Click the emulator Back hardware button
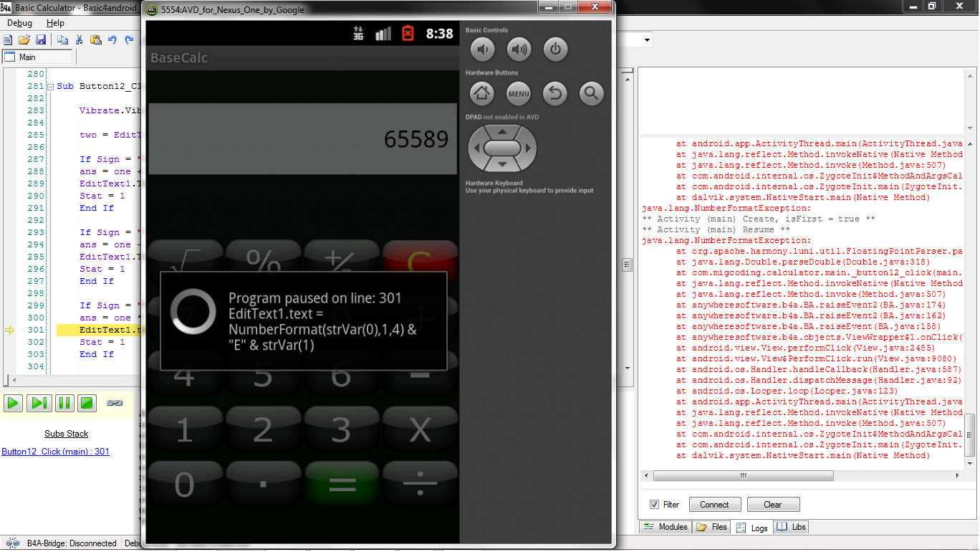980x552 pixels. point(554,93)
